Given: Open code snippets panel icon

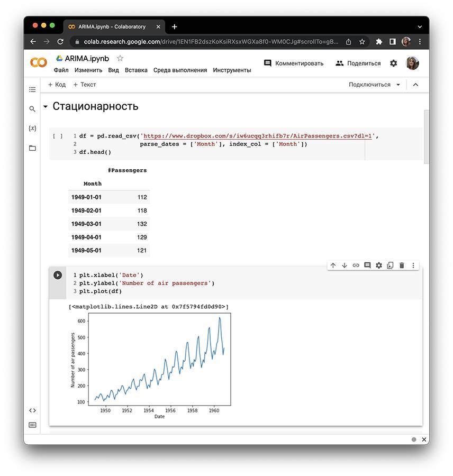Looking at the screenshot, I should click(x=32, y=410).
